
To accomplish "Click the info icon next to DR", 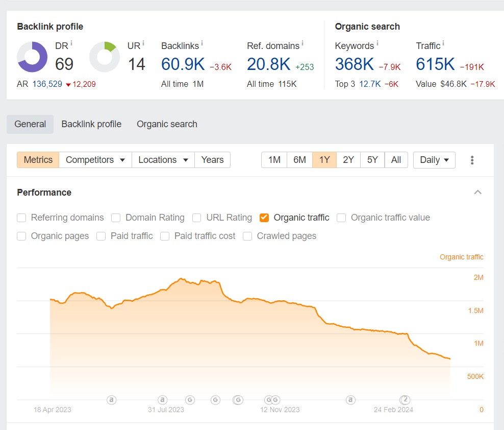I will [71, 43].
